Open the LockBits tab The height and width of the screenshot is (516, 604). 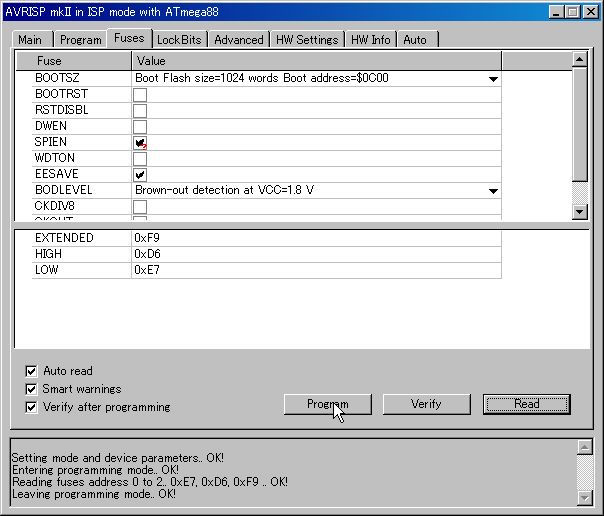tap(180, 40)
